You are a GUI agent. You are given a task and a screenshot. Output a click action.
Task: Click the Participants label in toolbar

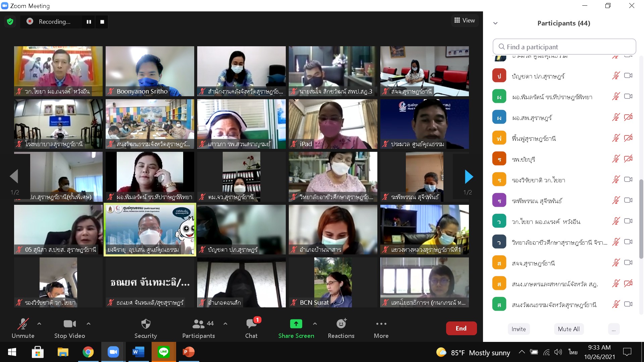199,336
